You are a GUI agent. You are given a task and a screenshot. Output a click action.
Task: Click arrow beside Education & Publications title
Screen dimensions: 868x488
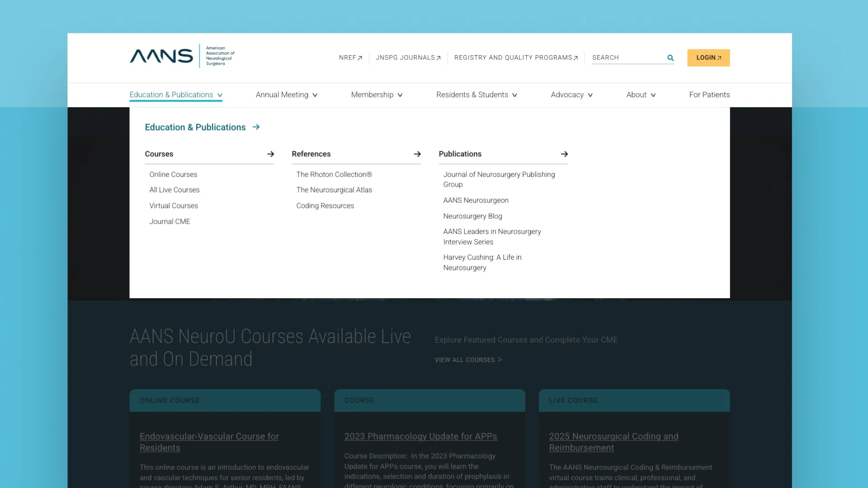[256, 127]
